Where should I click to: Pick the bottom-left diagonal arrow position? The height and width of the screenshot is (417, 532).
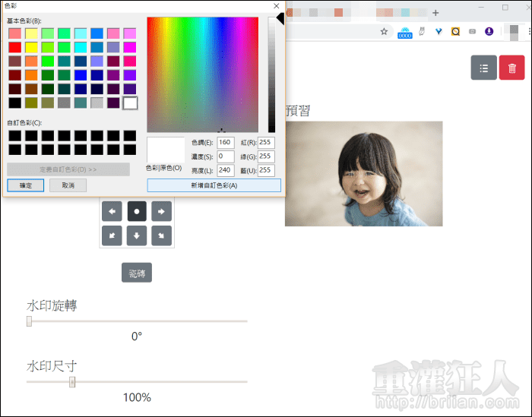click(112, 236)
